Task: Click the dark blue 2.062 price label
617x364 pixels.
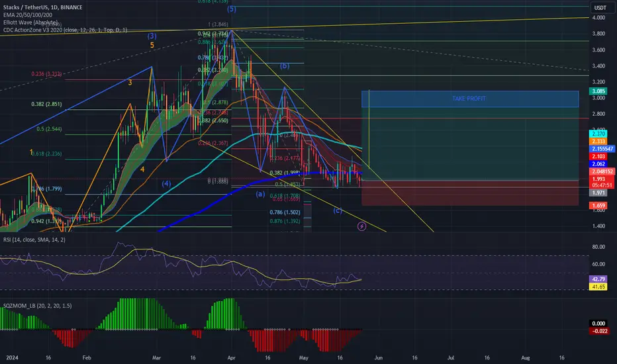Action: (598, 163)
